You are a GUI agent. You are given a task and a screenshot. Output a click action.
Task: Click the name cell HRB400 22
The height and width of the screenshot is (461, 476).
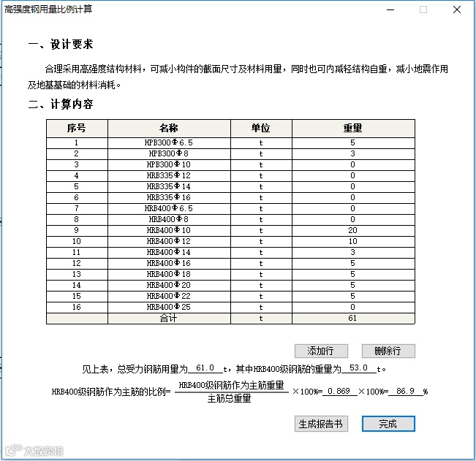[169, 296]
